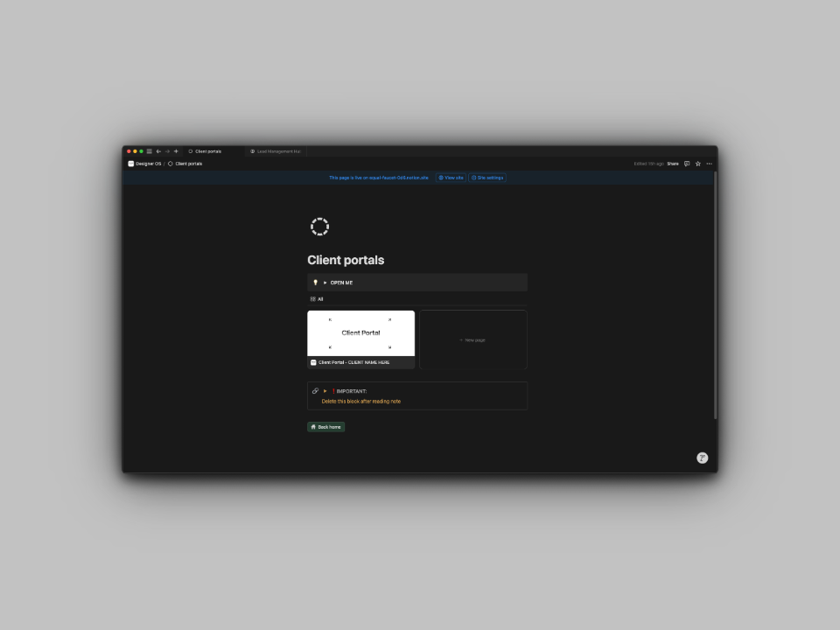
Task: Open Site settings
Action: [x=487, y=178]
